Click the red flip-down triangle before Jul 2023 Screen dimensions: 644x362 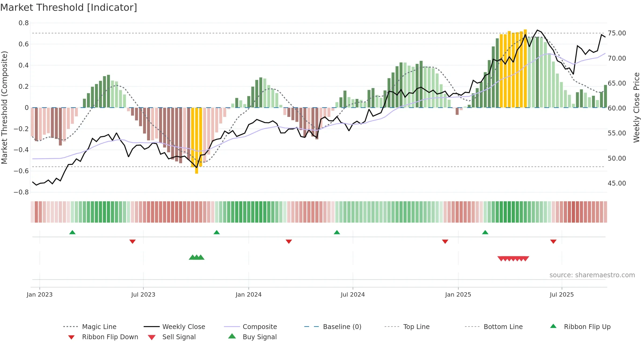click(x=132, y=242)
